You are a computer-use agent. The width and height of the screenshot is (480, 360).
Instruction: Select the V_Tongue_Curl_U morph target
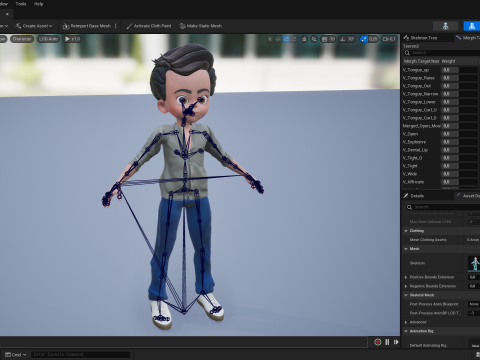pyautogui.click(x=420, y=110)
